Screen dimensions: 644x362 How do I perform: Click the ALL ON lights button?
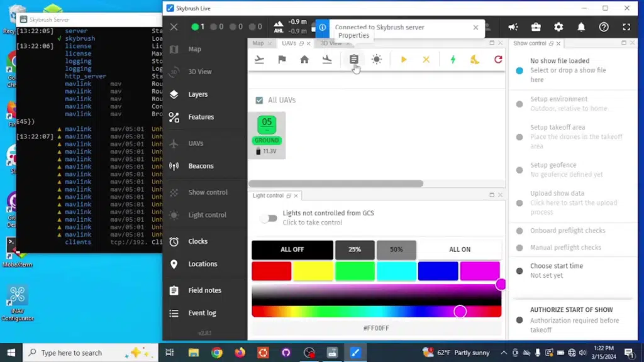[x=460, y=250]
